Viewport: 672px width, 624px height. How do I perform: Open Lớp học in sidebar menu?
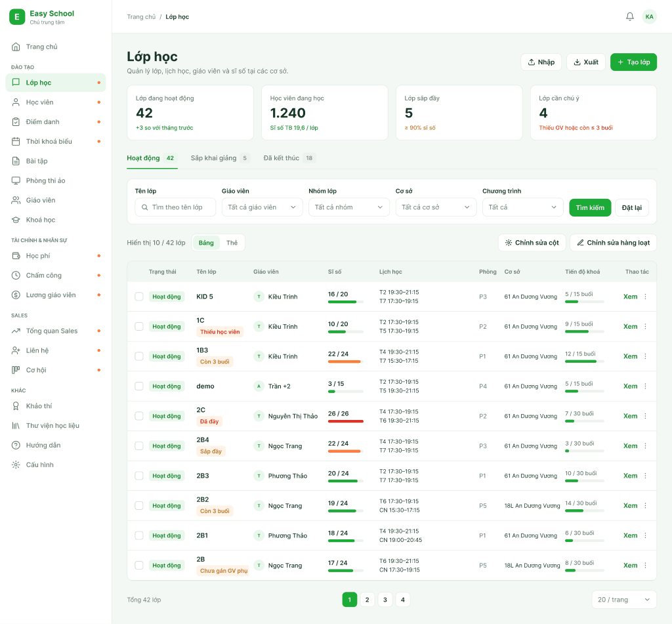pyautogui.click(x=56, y=83)
